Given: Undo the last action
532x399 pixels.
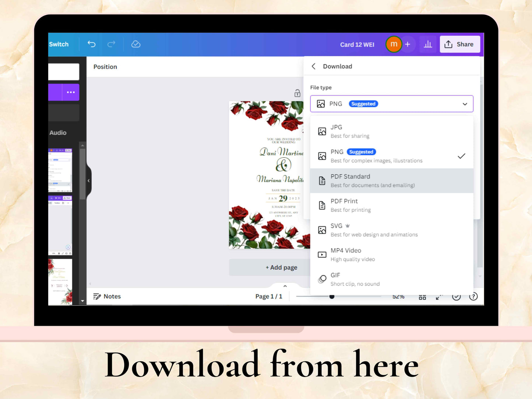Looking at the screenshot, I should coord(92,44).
